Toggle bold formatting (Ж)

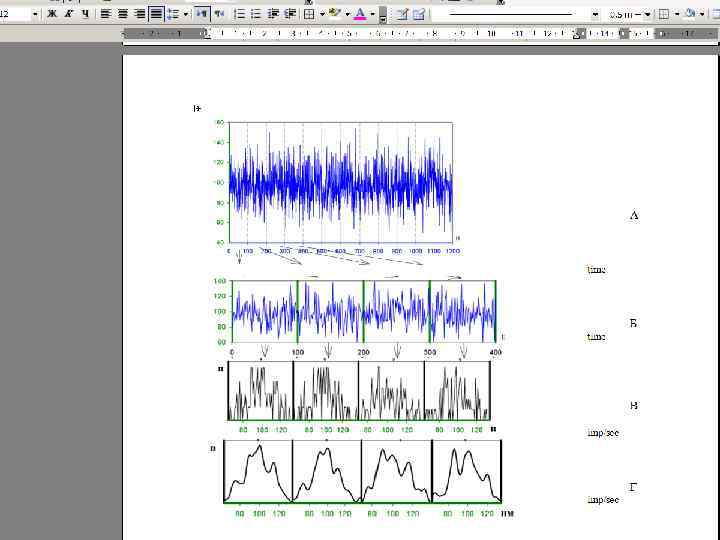click(52, 14)
